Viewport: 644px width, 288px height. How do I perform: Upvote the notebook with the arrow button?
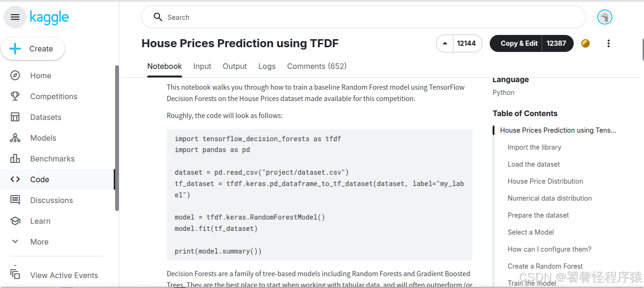444,43
